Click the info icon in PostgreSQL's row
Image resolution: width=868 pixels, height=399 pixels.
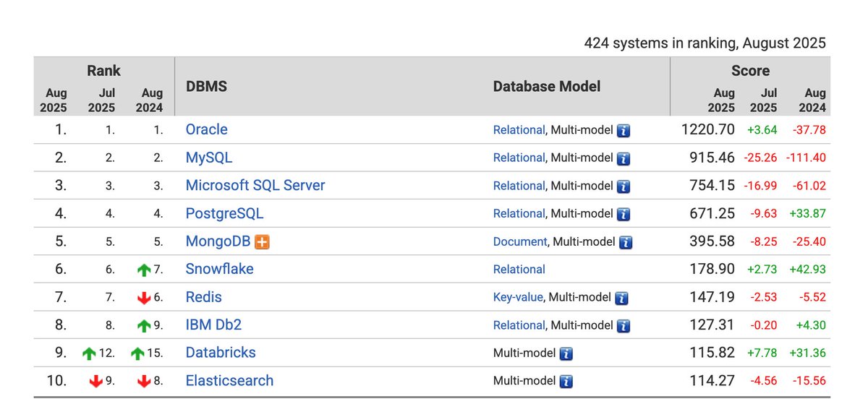click(624, 215)
